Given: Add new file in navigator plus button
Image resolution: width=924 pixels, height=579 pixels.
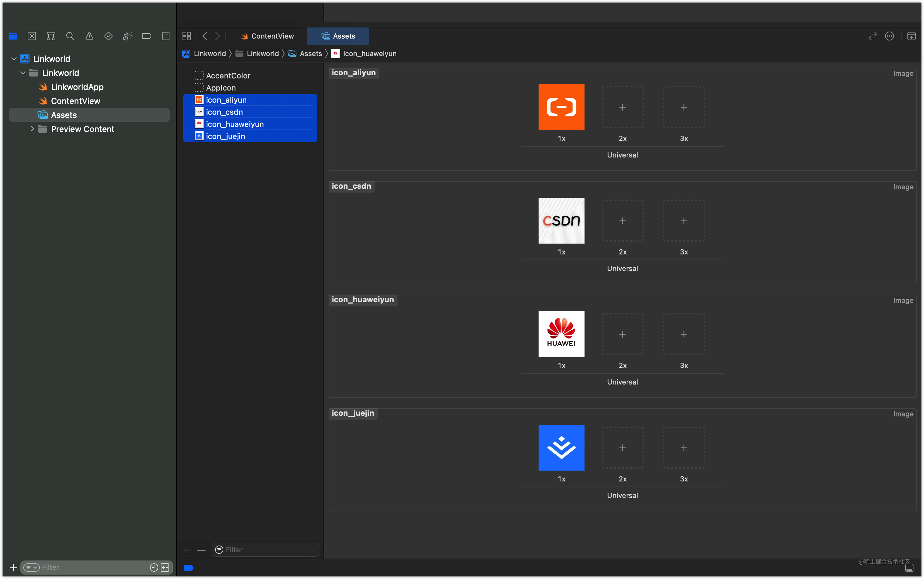Looking at the screenshot, I should tap(13, 568).
